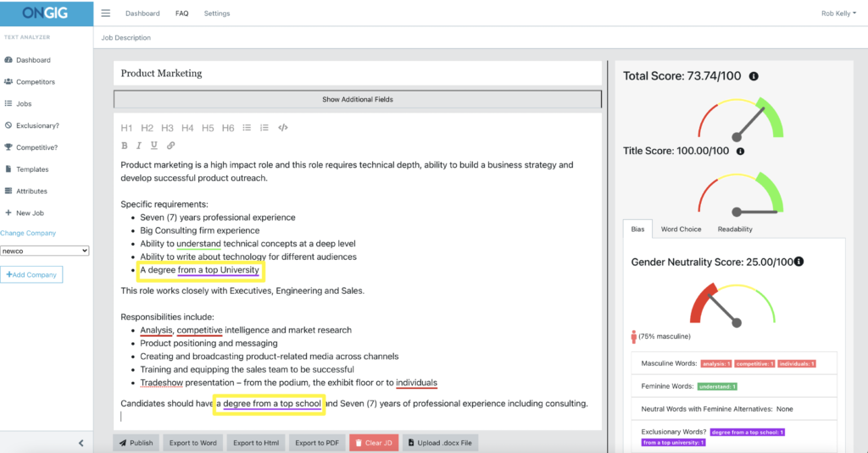Viewport: 868px width, 453px height.
Task: Click the masculine tag 'analysis: 1'
Action: pos(716,364)
